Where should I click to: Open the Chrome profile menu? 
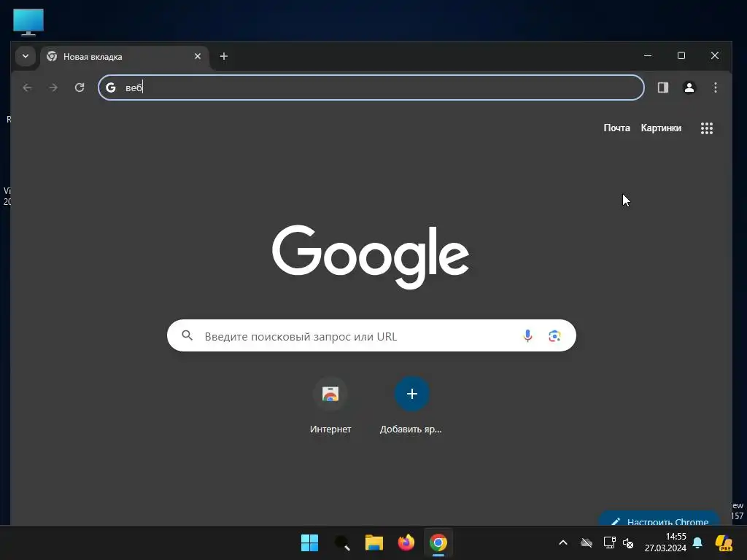pos(689,87)
